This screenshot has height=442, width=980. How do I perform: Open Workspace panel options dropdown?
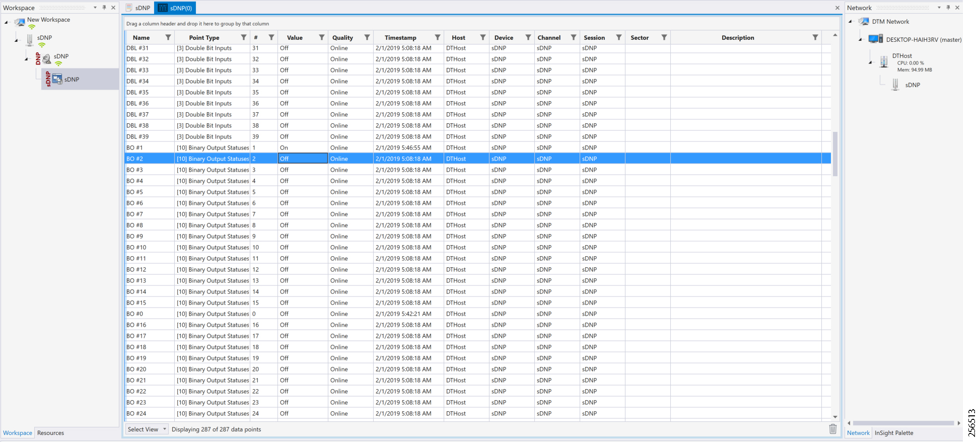coord(95,8)
